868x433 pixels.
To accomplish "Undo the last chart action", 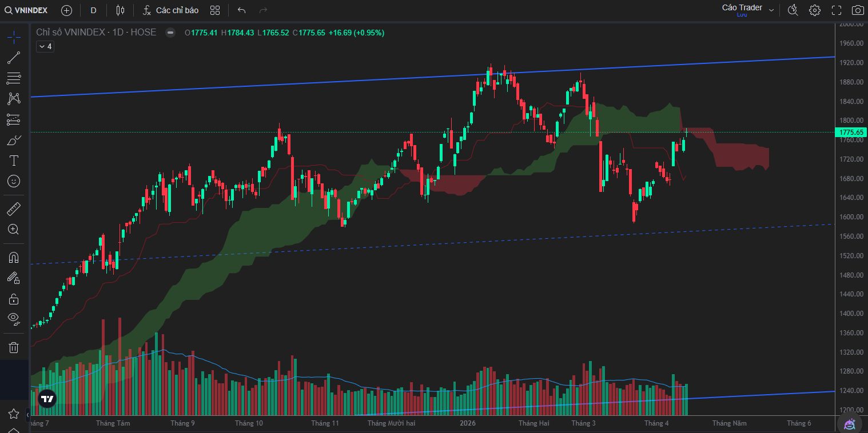I will pos(241,10).
